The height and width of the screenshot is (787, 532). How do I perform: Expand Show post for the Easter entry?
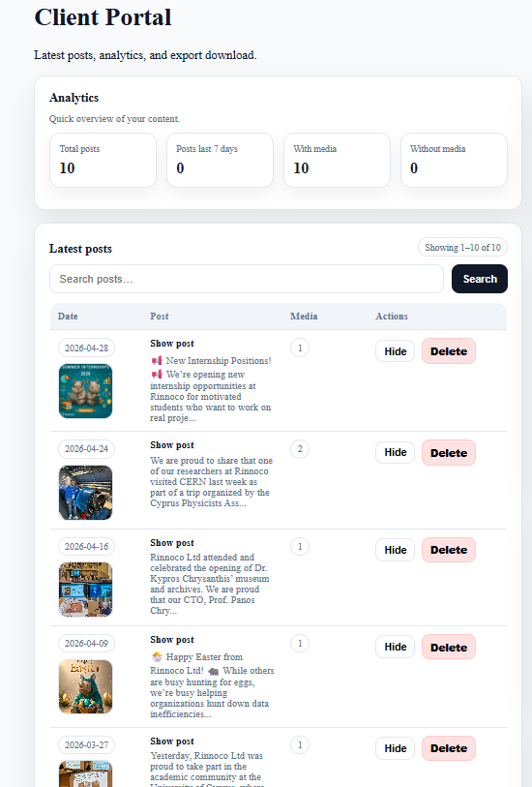click(172, 640)
